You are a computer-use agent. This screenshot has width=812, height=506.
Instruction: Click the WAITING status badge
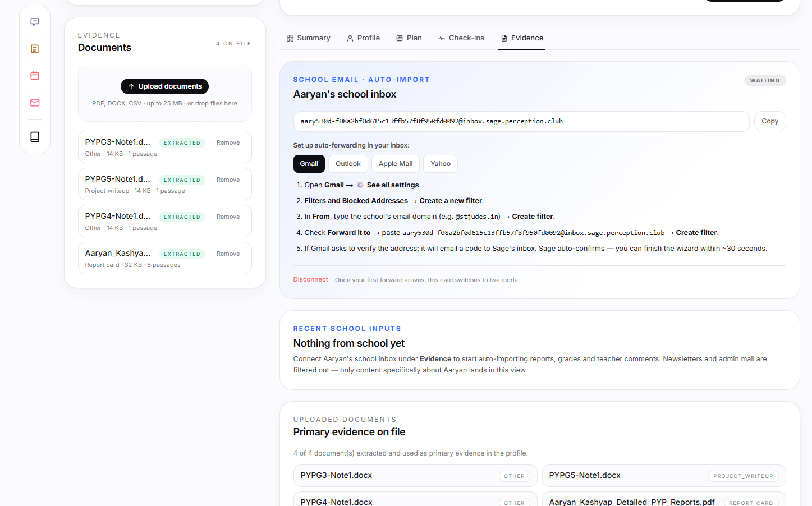coord(765,80)
